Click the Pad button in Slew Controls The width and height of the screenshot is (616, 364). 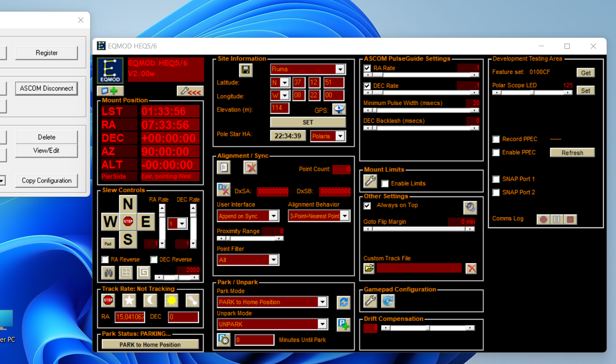pos(108,243)
